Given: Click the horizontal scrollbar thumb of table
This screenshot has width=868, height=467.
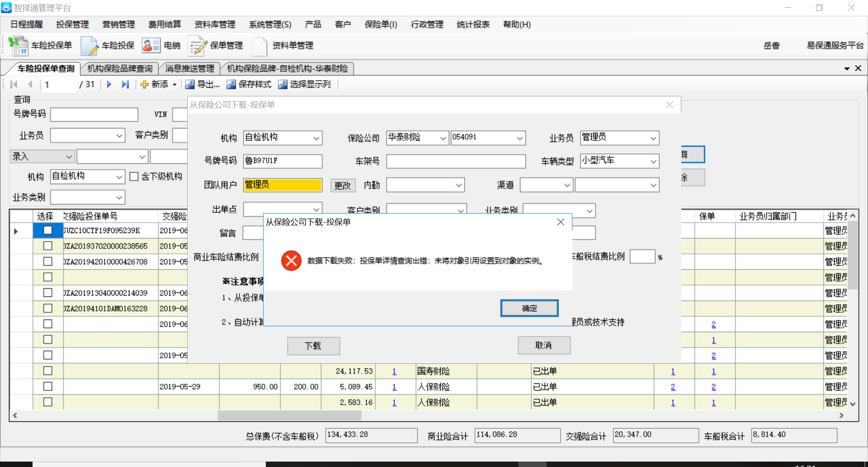Looking at the screenshot, I should pyautogui.click(x=289, y=415).
